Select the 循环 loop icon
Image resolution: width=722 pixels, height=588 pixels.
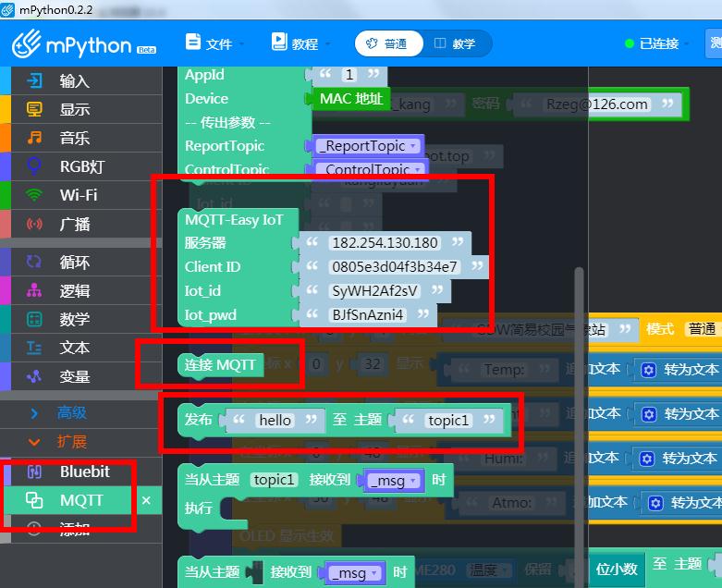click(x=34, y=262)
